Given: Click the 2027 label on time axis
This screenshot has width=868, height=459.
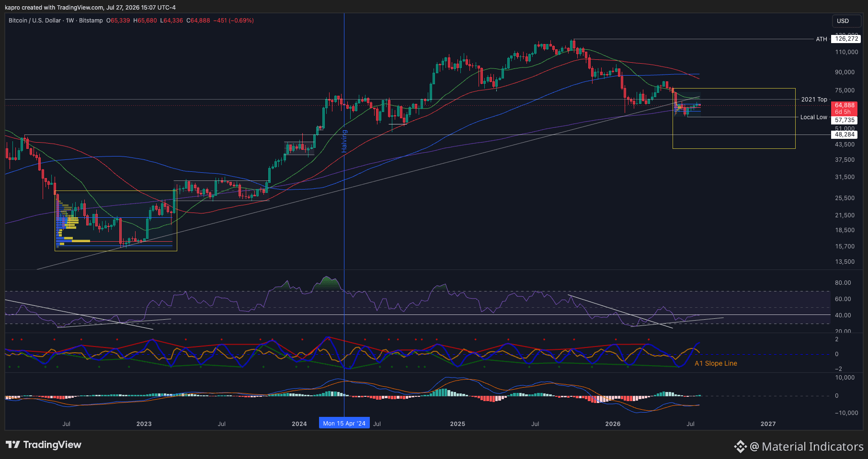Looking at the screenshot, I should coord(768,424).
